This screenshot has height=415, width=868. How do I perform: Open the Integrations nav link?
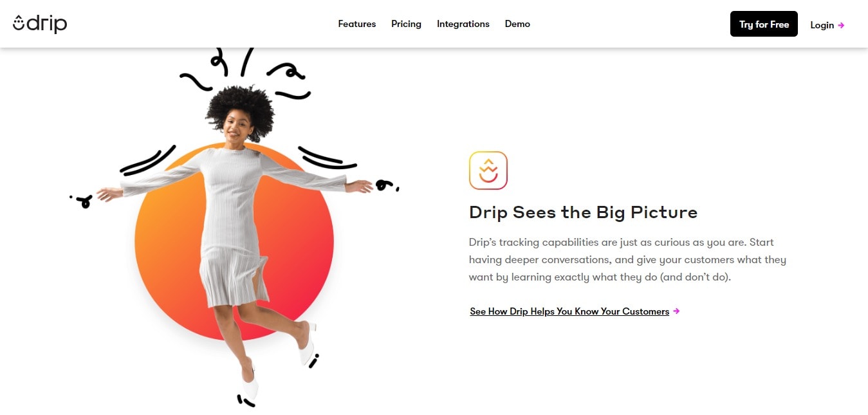tap(463, 24)
